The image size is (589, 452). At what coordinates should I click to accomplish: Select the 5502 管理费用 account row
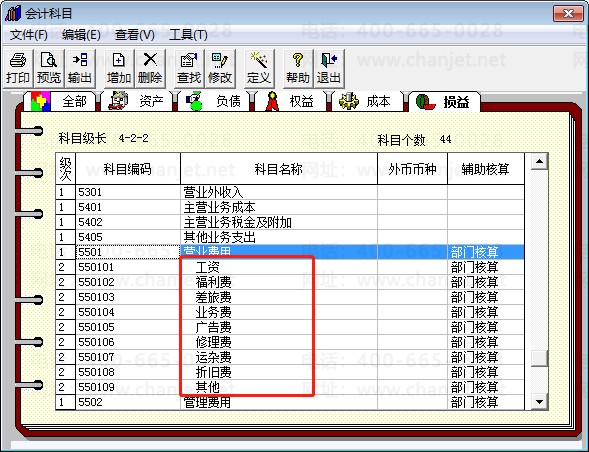290,402
